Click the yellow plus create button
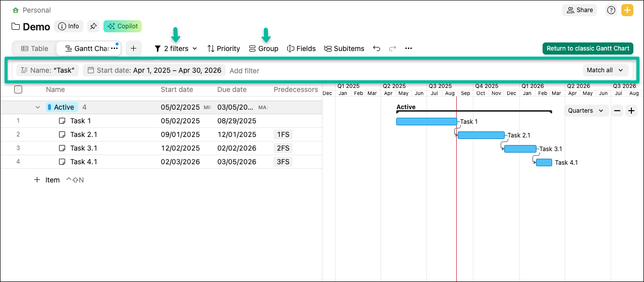This screenshot has height=282, width=644. click(x=627, y=10)
